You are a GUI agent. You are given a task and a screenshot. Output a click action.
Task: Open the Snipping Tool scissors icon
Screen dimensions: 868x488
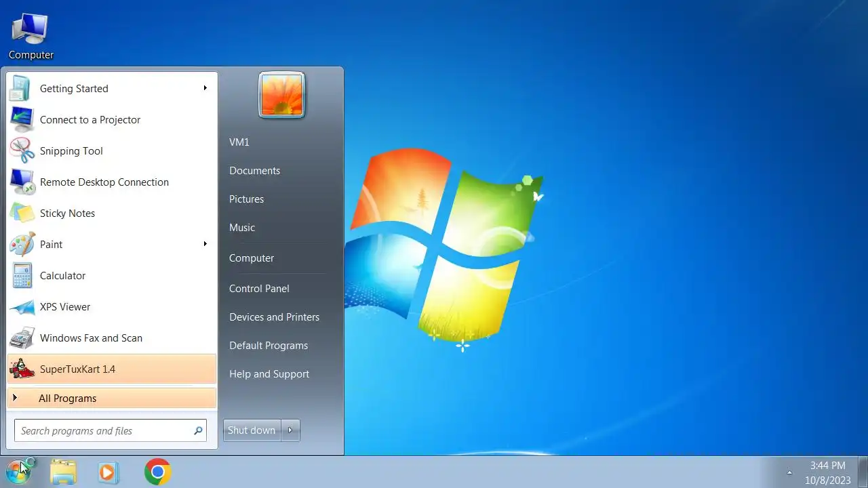(22, 150)
